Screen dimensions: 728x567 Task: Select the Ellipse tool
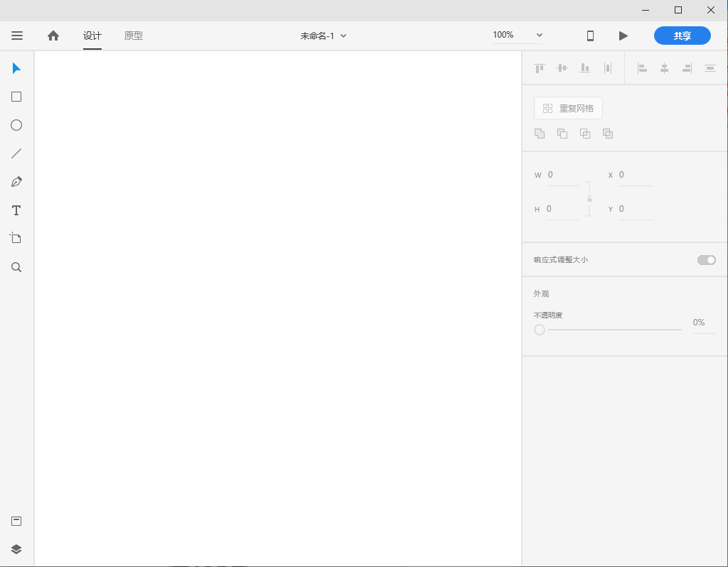pos(16,125)
